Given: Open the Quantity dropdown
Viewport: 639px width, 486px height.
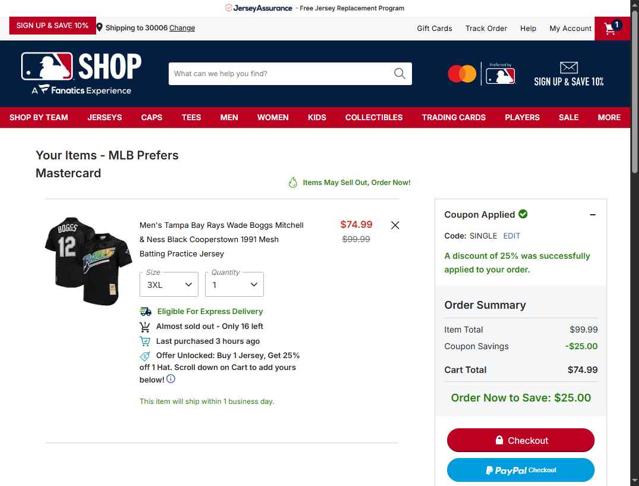Looking at the screenshot, I should tap(234, 284).
